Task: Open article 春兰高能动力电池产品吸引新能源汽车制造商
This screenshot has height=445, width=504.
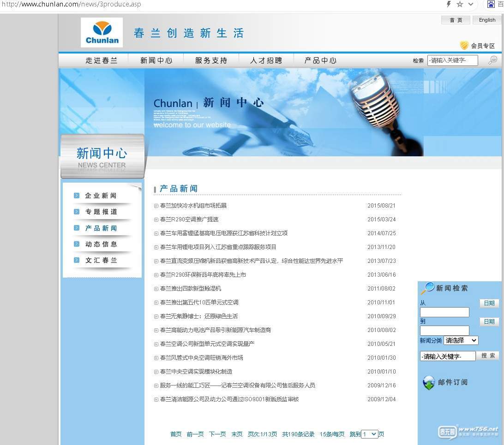Action: [x=216, y=330]
